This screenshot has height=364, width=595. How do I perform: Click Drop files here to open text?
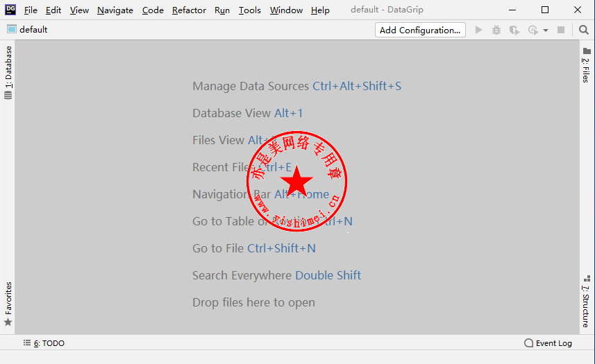coord(253,302)
